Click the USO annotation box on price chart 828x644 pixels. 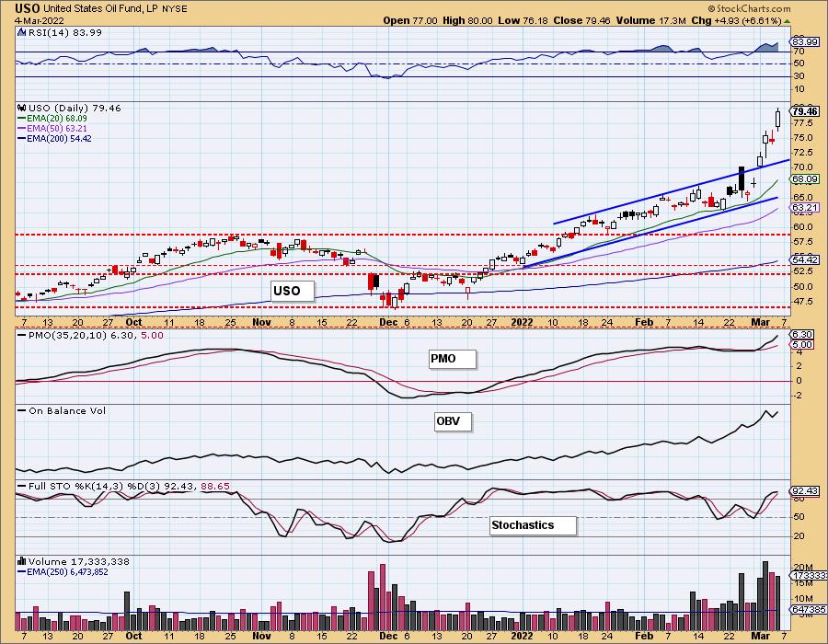click(x=293, y=291)
